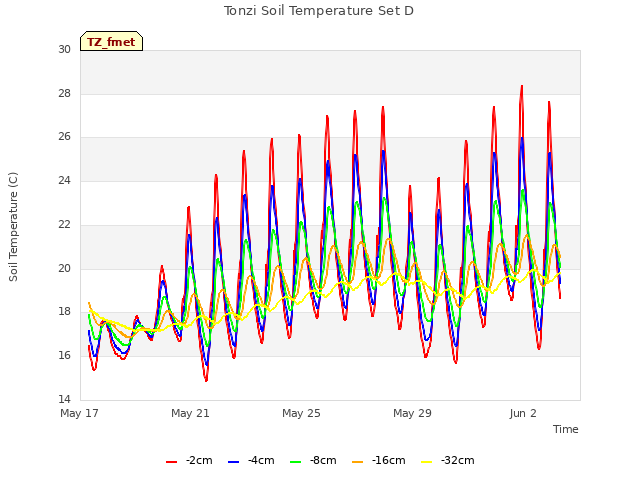Click the May 29 x-axis tick label

coord(412,413)
